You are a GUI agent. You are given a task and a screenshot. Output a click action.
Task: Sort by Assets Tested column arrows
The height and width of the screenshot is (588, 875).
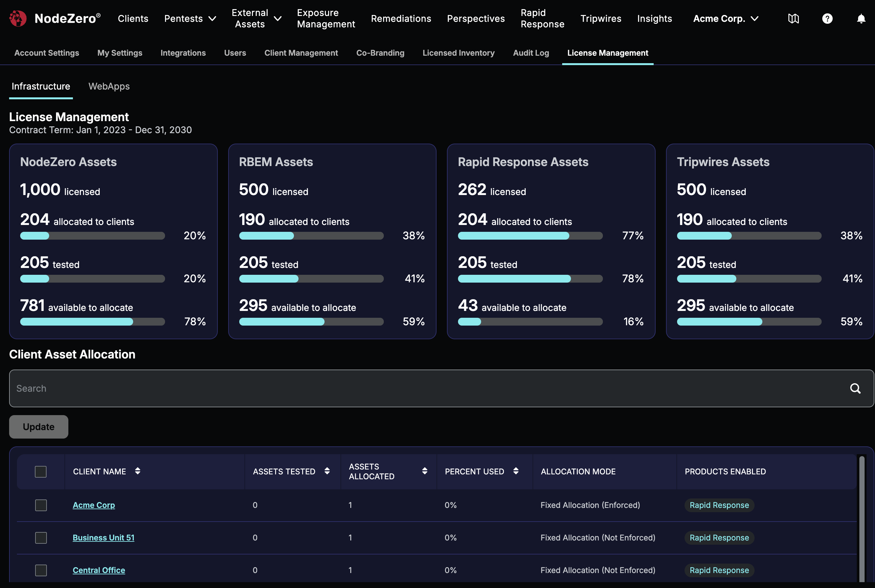point(327,471)
